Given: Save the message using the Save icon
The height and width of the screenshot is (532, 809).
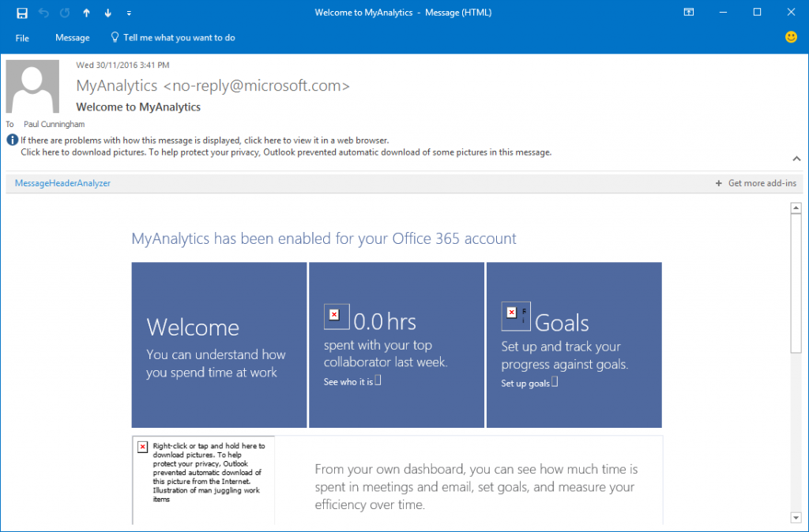Looking at the screenshot, I should click(x=21, y=12).
